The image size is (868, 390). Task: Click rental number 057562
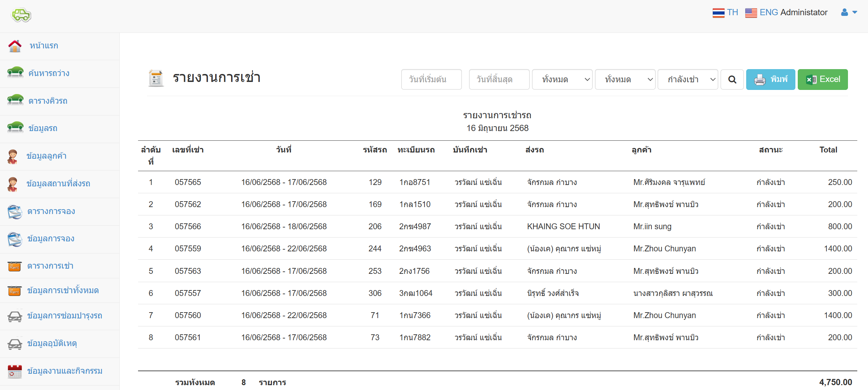tap(188, 204)
